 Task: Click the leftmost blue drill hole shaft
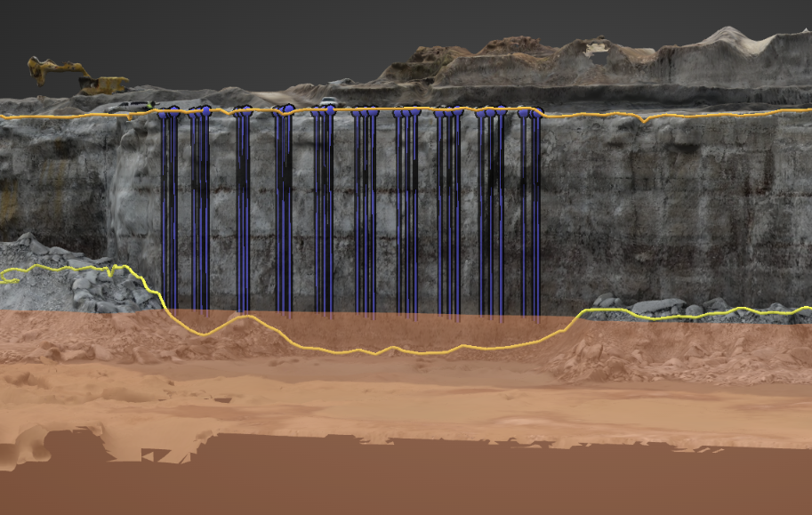coord(165,213)
